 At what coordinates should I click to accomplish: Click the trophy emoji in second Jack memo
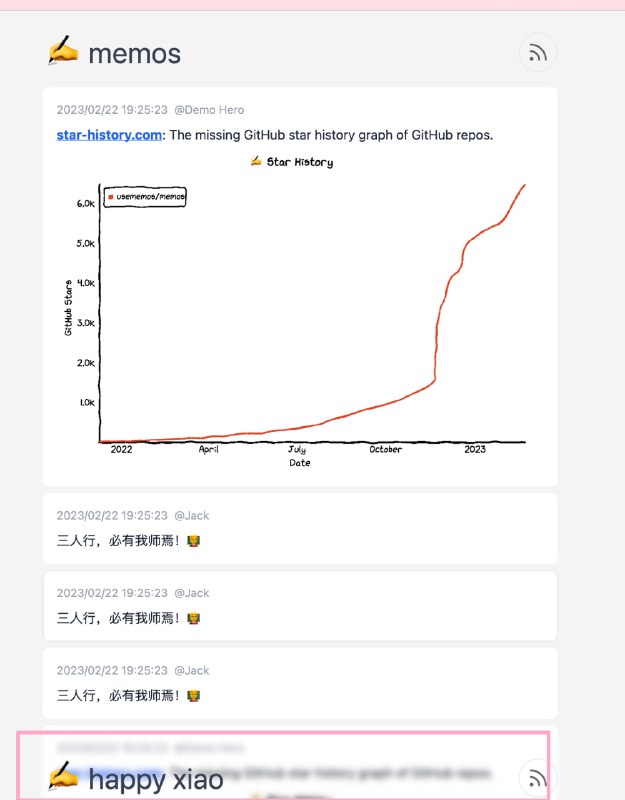pos(194,618)
